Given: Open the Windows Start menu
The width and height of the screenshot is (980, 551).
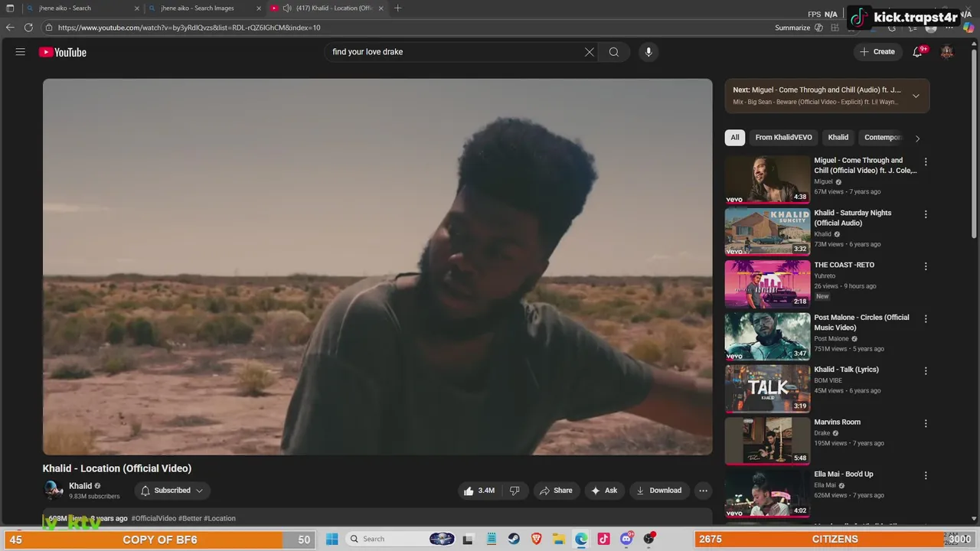Looking at the screenshot, I should [332, 539].
